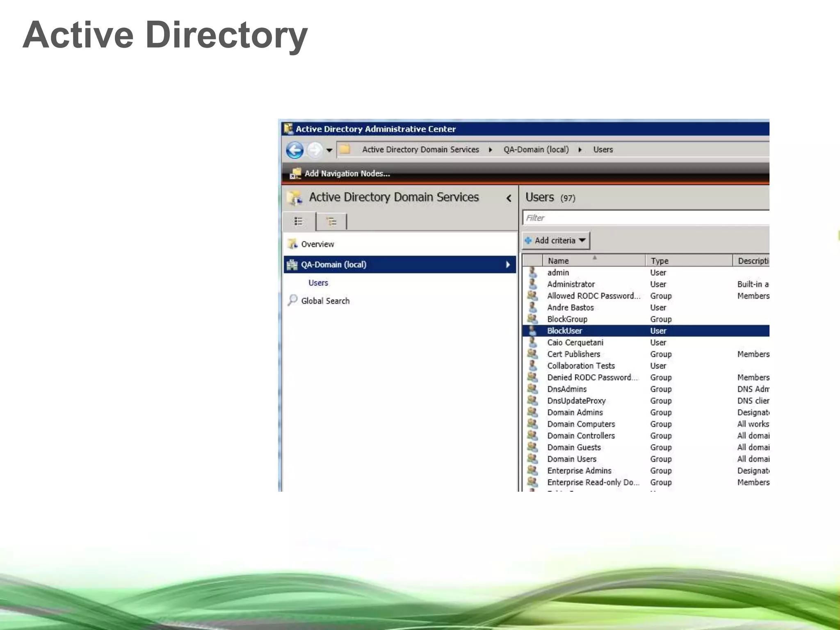Select the admin user row
This screenshot has height=630, width=840.
(646, 272)
